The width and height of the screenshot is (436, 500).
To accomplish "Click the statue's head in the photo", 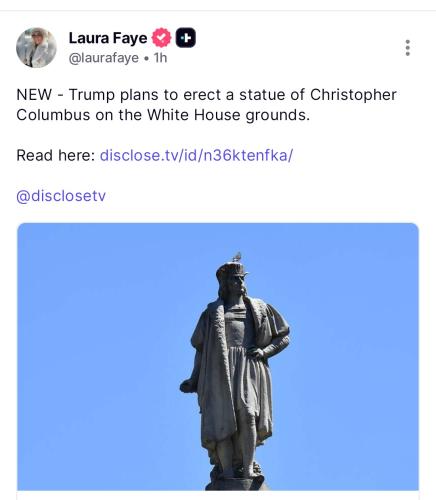I will tap(232, 280).
